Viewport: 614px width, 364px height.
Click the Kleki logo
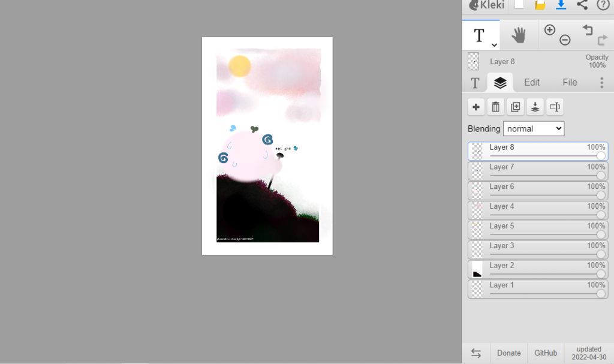487,5
